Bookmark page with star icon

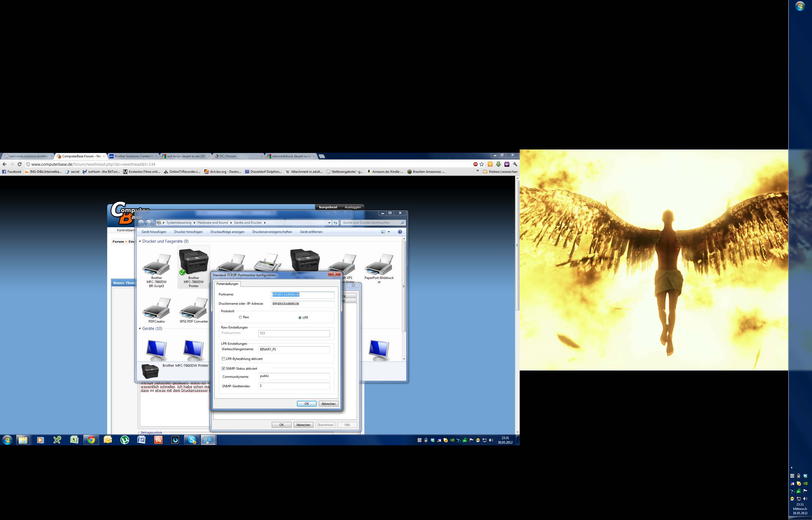482,164
